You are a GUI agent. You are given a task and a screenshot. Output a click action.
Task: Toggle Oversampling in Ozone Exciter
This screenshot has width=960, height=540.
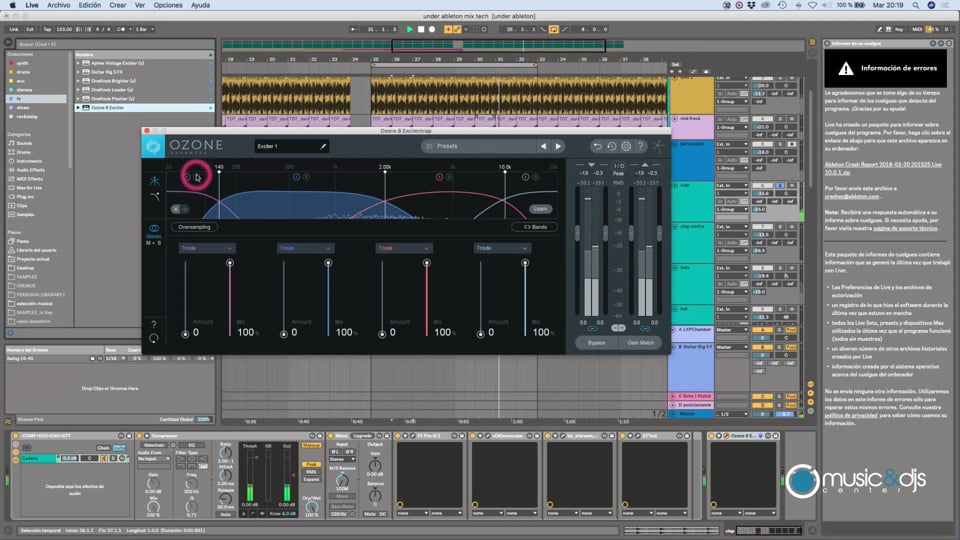(x=194, y=227)
